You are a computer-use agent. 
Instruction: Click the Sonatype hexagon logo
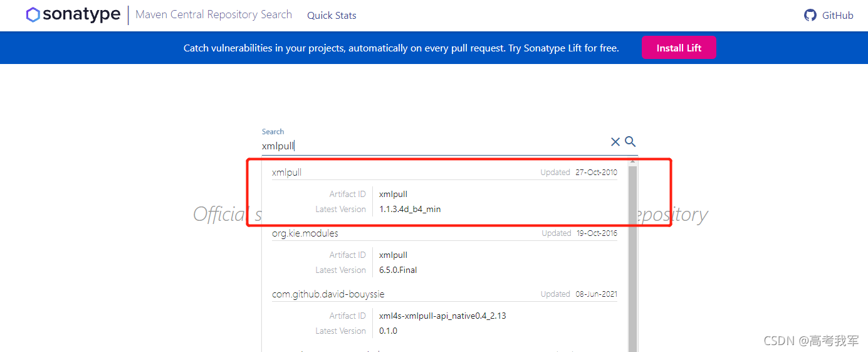(33, 15)
